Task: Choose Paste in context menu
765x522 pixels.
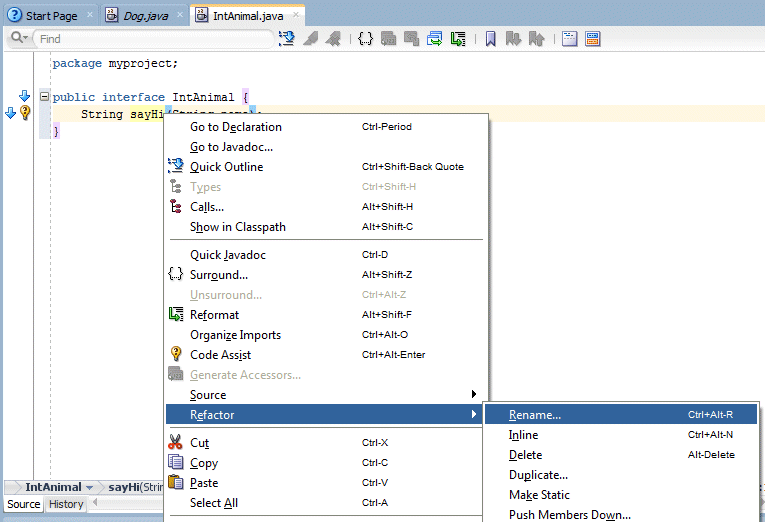Action: point(326,482)
